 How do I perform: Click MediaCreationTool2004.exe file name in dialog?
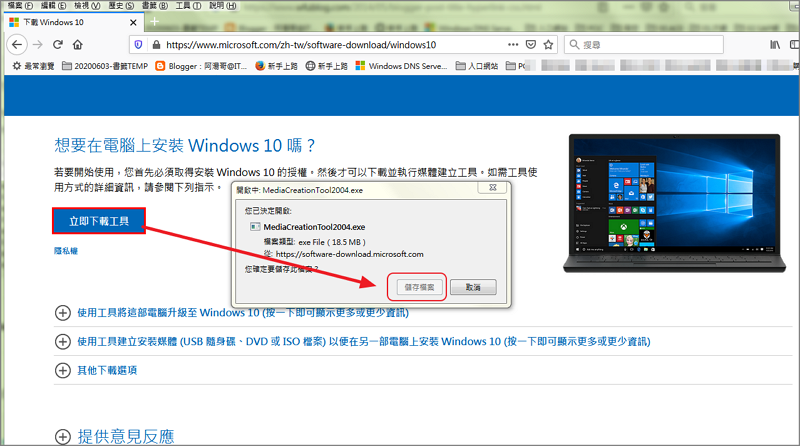tap(314, 227)
